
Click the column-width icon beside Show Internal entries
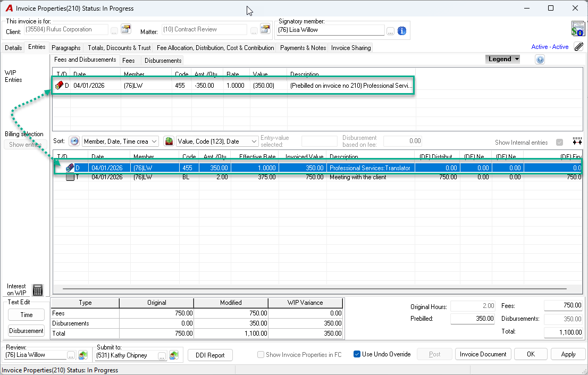tap(577, 141)
